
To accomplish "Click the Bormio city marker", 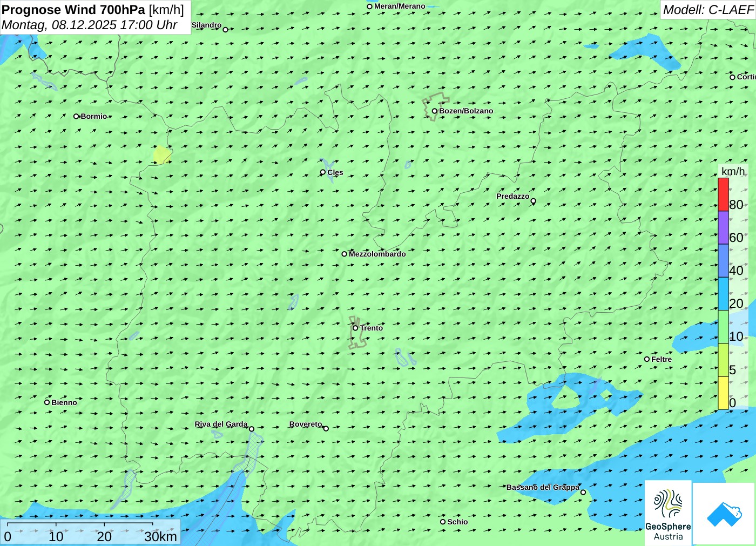I will click(77, 116).
